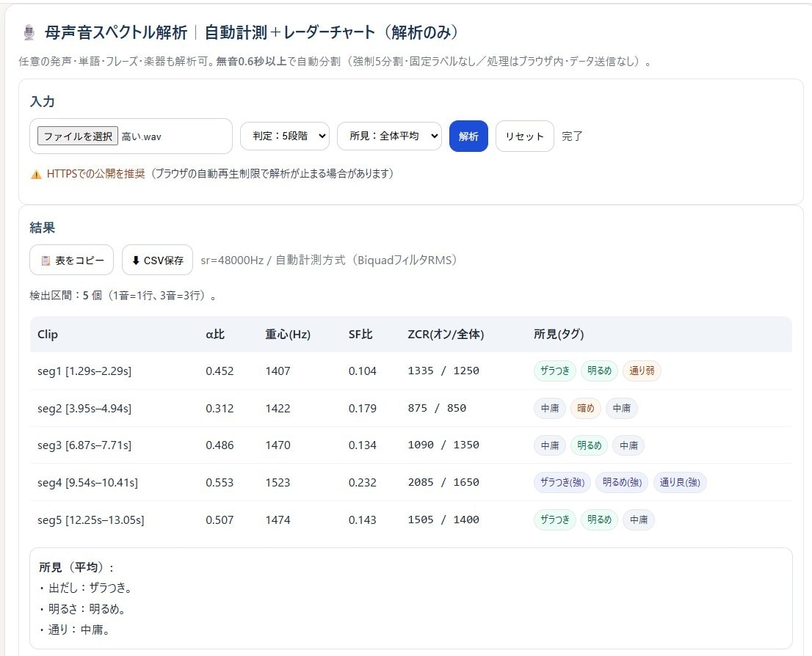Click the 通り良(強) tag in seg4 row
812x656 pixels.
coord(680,483)
